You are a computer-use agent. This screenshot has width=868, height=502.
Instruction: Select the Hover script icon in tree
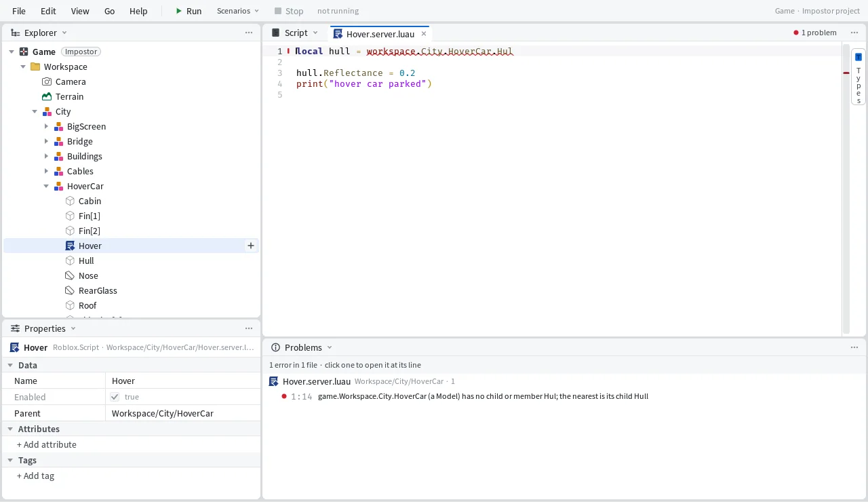pos(70,246)
